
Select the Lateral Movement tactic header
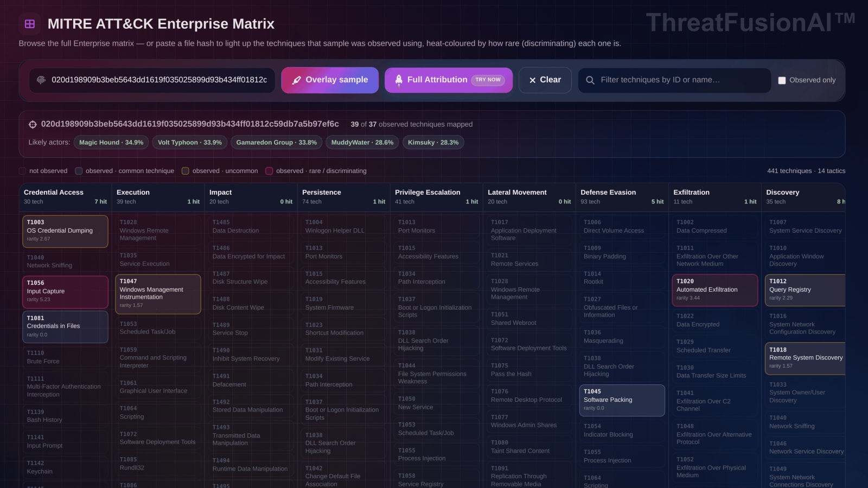tap(529, 197)
